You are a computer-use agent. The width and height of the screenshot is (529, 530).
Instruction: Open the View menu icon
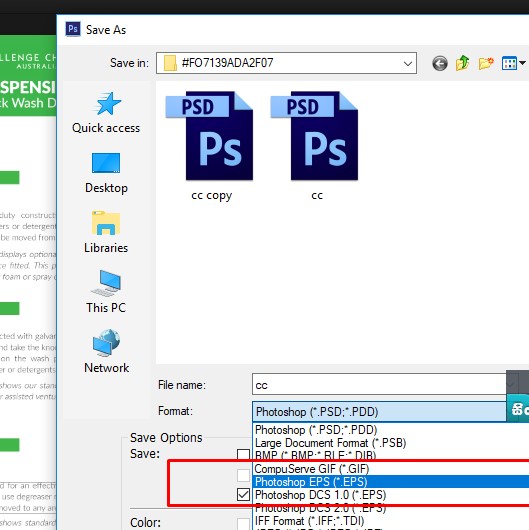[x=513, y=63]
